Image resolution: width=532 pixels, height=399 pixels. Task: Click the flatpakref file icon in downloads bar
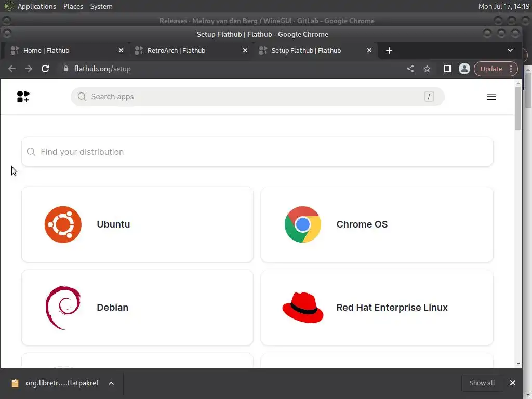[x=15, y=383]
